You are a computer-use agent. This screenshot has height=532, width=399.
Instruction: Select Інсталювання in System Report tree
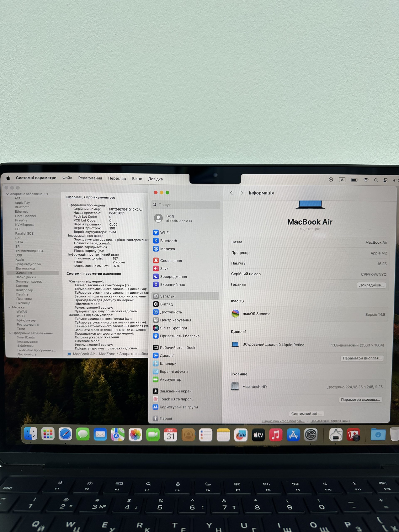pos(28,341)
